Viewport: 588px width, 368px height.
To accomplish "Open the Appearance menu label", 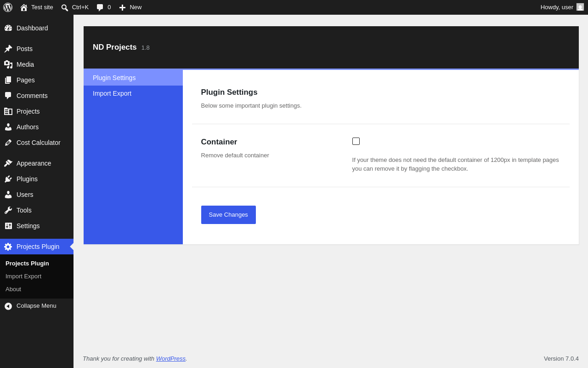I will click(x=34, y=163).
